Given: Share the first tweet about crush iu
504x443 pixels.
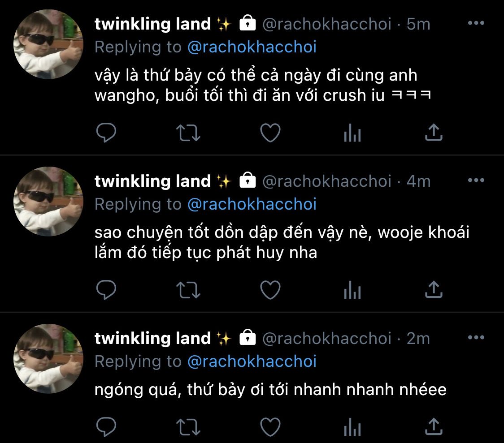Looking at the screenshot, I should click(434, 132).
